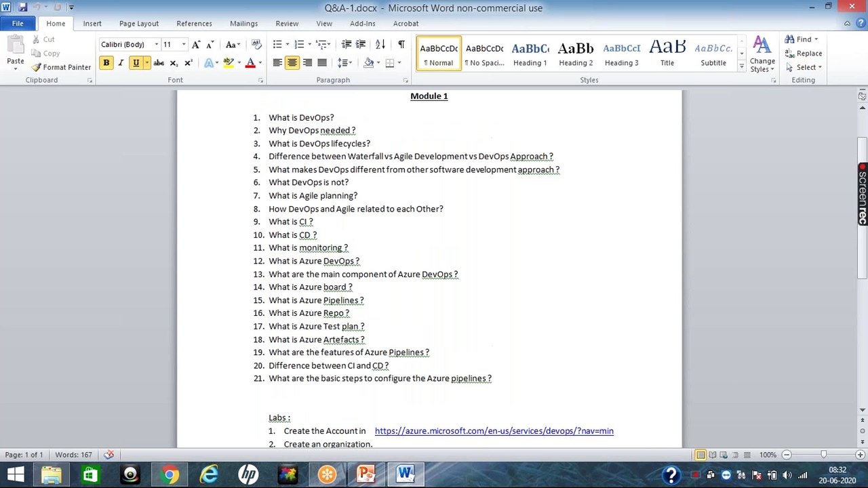
Task: Expand Borders dropdown arrow
Action: click(x=399, y=63)
